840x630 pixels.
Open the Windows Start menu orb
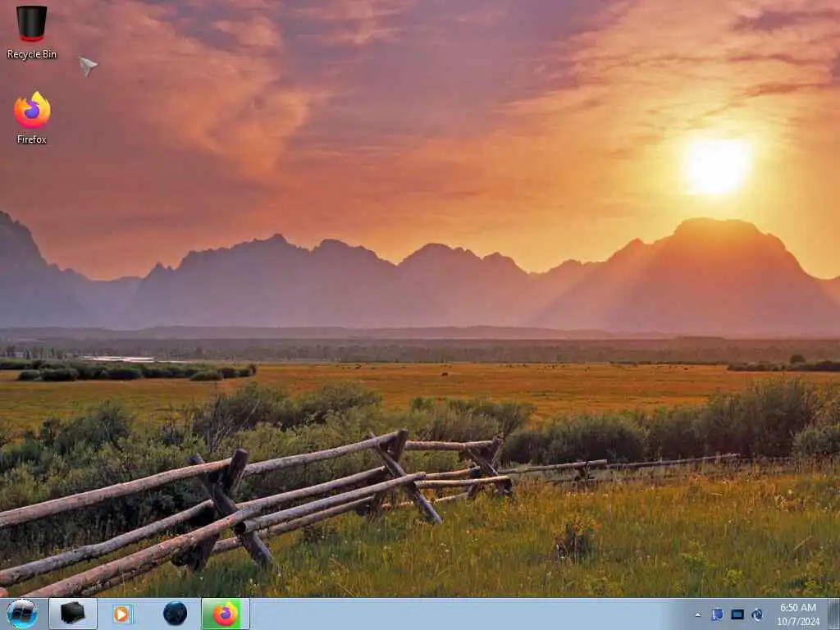[22, 614]
